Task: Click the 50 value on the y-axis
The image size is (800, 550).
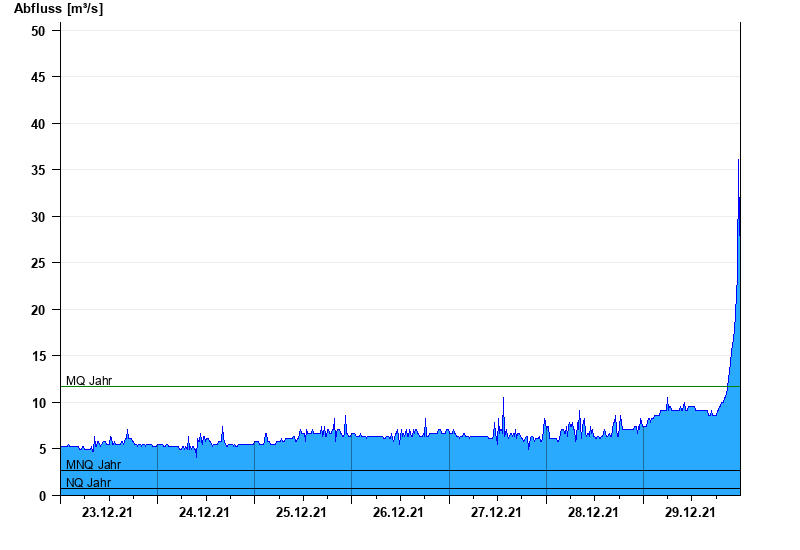Action: click(39, 30)
